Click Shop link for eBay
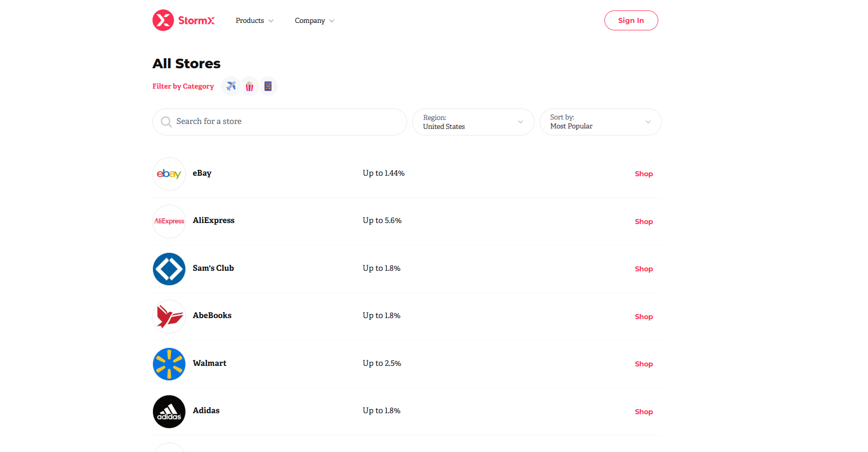This screenshot has width=868, height=452. click(643, 174)
